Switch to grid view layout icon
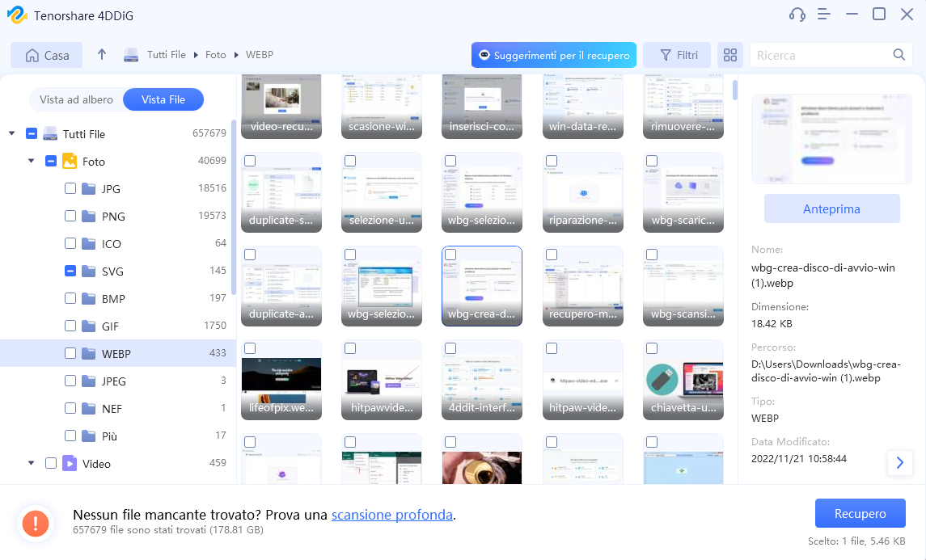Image resolution: width=926 pixels, height=560 pixels. tap(730, 55)
